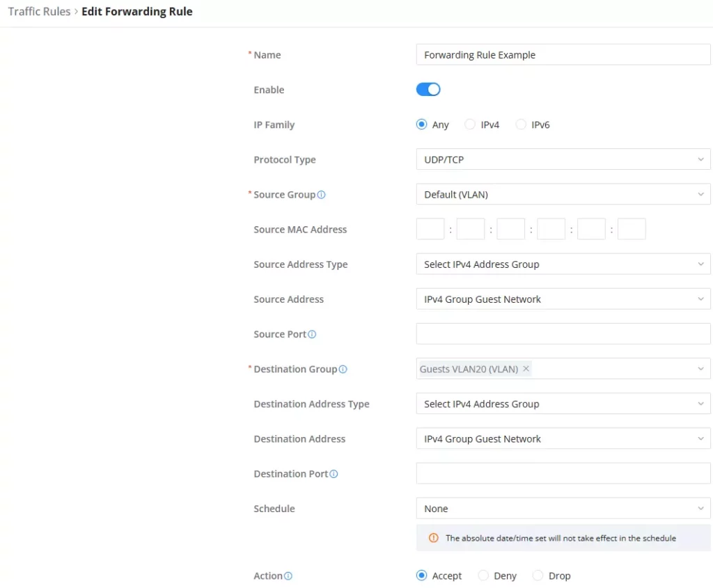Focus the last Source MAC Address box
Viewport: 713px width, 588px height.
632,229
